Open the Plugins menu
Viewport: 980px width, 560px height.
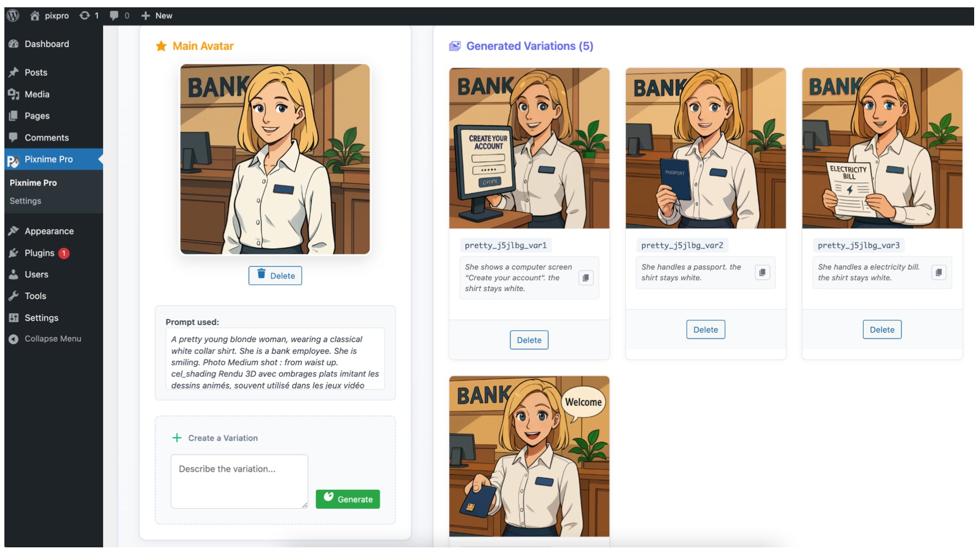point(39,253)
